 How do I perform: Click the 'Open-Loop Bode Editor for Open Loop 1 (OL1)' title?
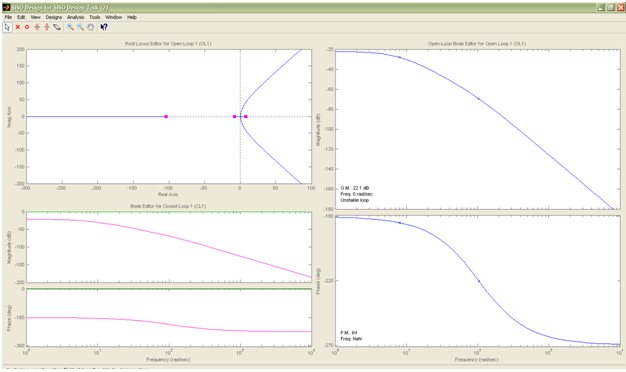point(477,44)
